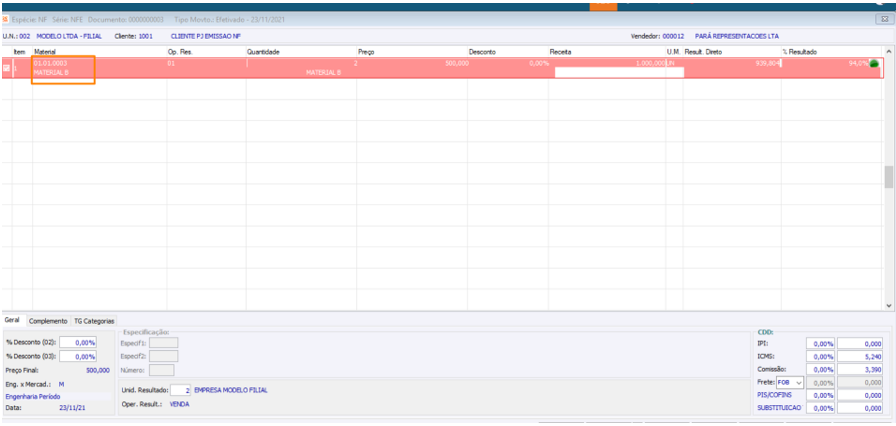Click the IPI percentage field

click(821, 344)
